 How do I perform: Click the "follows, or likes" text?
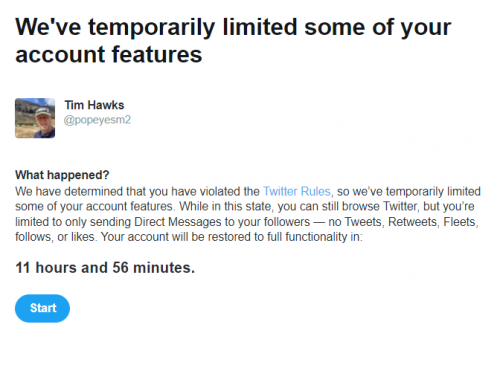(55, 237)
